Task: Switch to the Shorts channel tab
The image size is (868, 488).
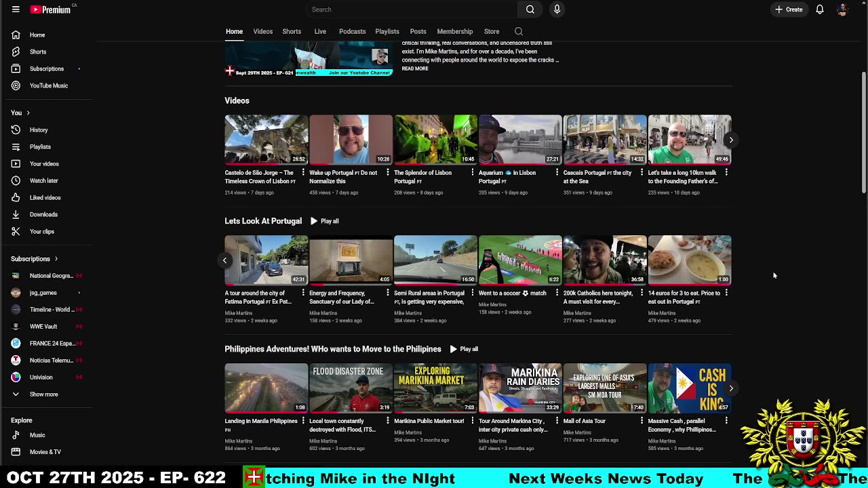Action: (292, 31)
